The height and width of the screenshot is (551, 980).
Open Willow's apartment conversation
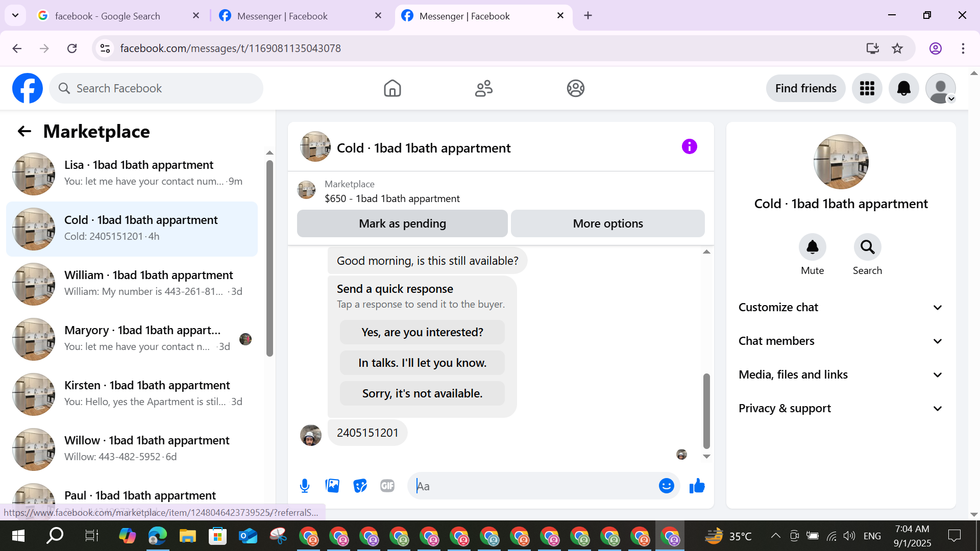pyautogui.click(x=132, y=449)
